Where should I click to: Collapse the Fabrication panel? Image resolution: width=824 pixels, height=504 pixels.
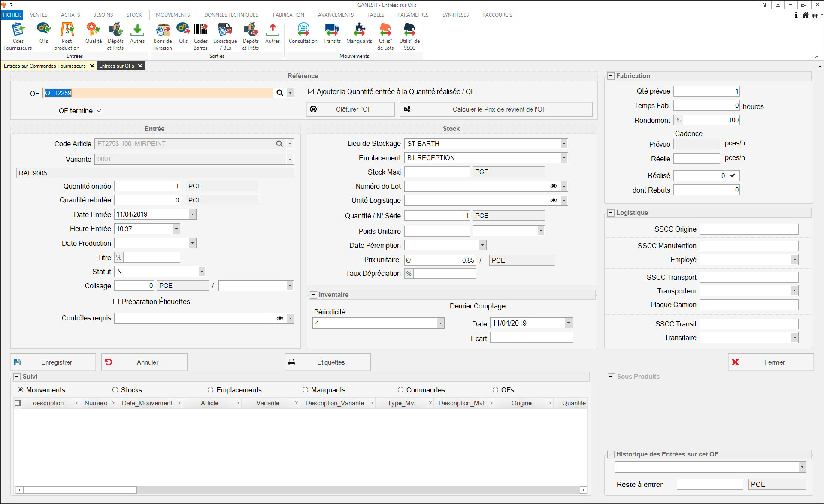click(611, 76)
